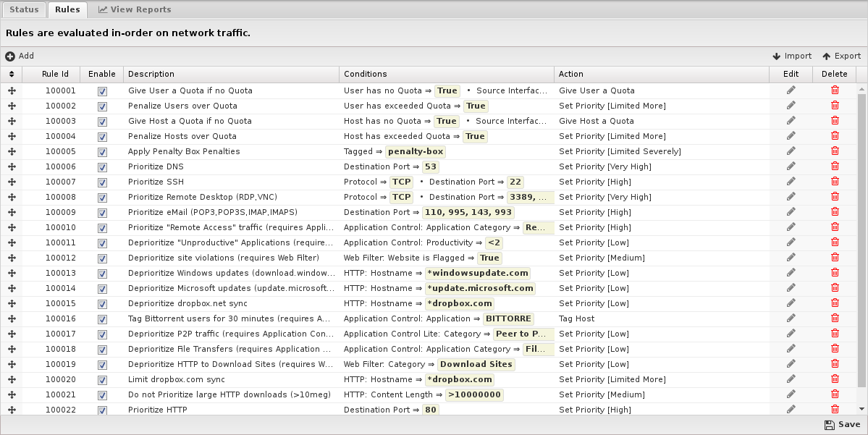This screenshot has height=435, width=868.
Task: Edit the Prioritize DNS rule
Action: pyautogui.click(x=791, y=166)
